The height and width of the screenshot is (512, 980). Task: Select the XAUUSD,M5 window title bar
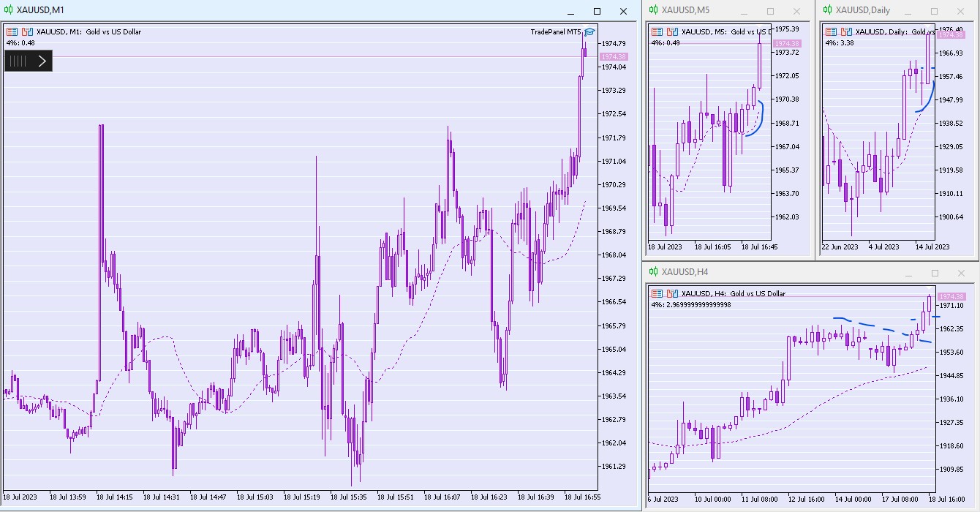(x=727, y=11)
